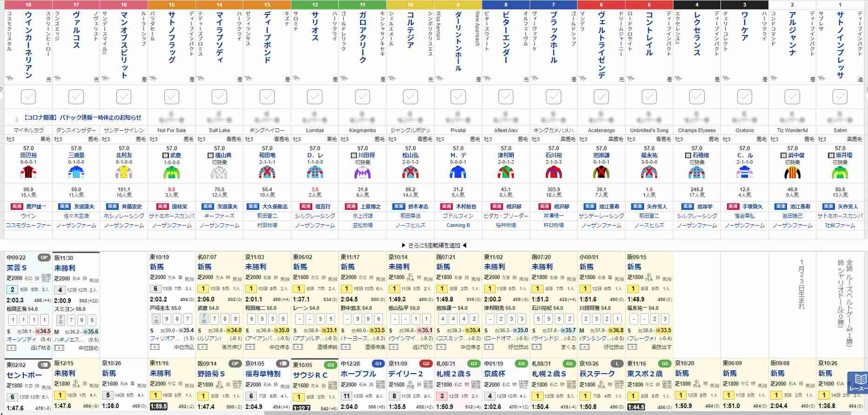Open horse page for マンオブスピリット
The image size is (868, 415).
pyautogui.click(x=124, y=45)
